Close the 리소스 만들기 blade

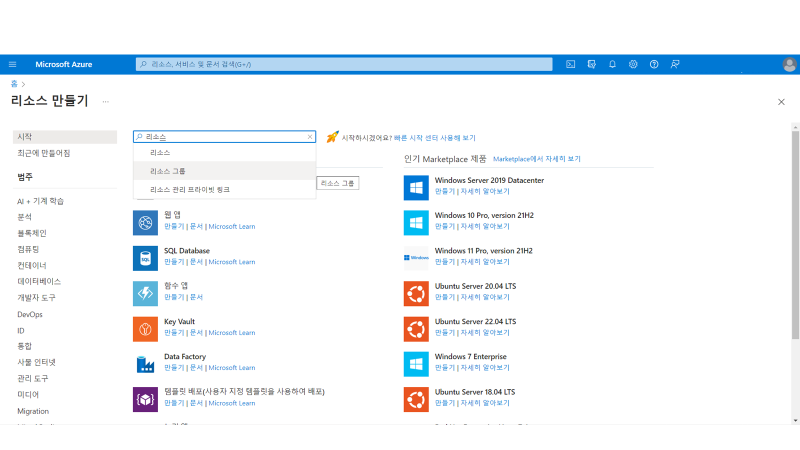(781, 102)
